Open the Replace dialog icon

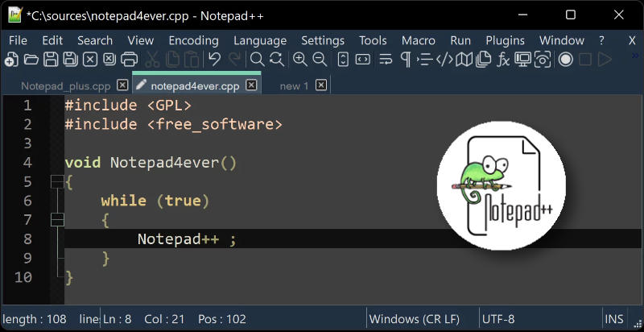pyautogui.click(x=277, y=60)
